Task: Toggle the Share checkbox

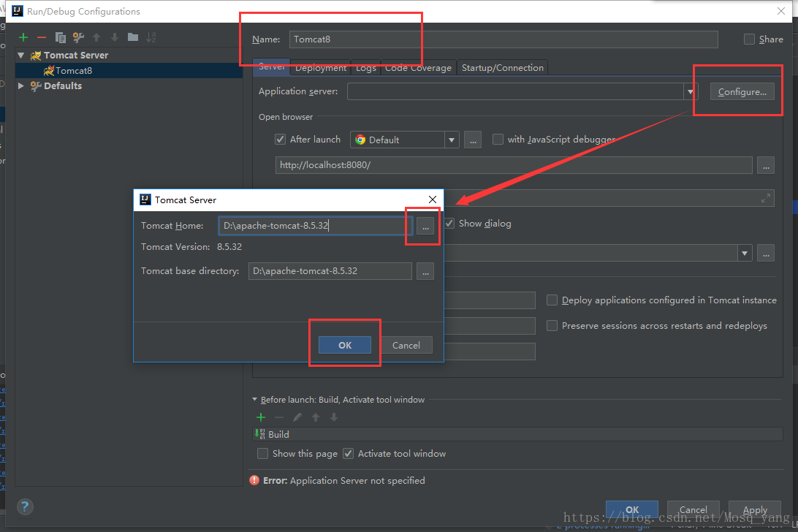Action: pyautogui.click(x=749, y=39)
